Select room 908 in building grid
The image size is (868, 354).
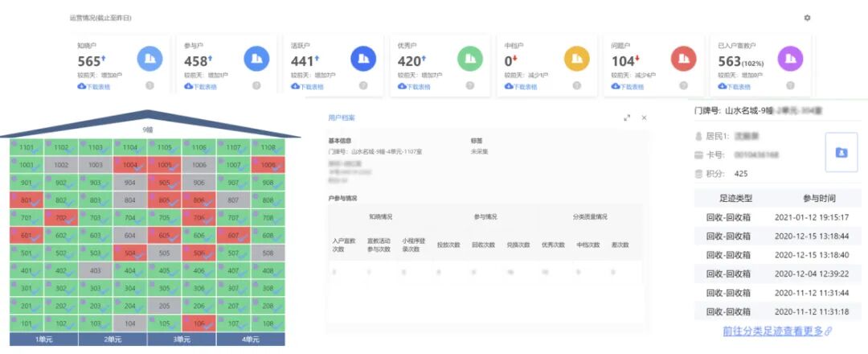tap(268, 183)
